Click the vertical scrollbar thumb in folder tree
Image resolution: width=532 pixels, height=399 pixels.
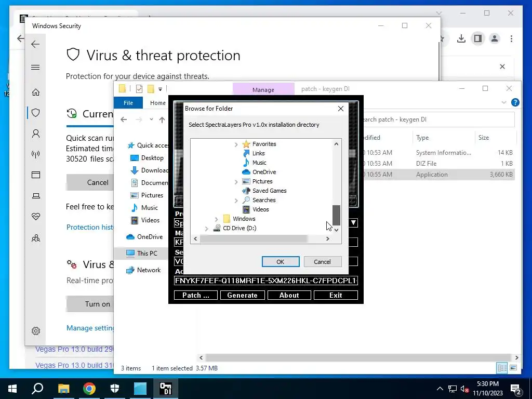336,215
